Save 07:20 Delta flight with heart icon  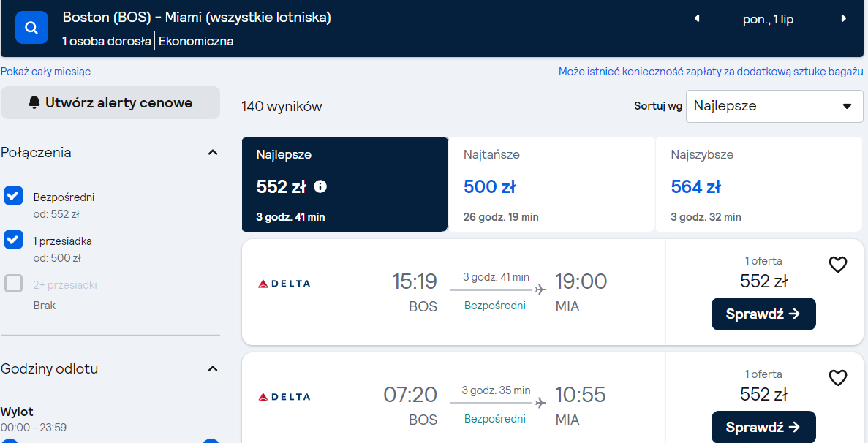coord(837,378)
